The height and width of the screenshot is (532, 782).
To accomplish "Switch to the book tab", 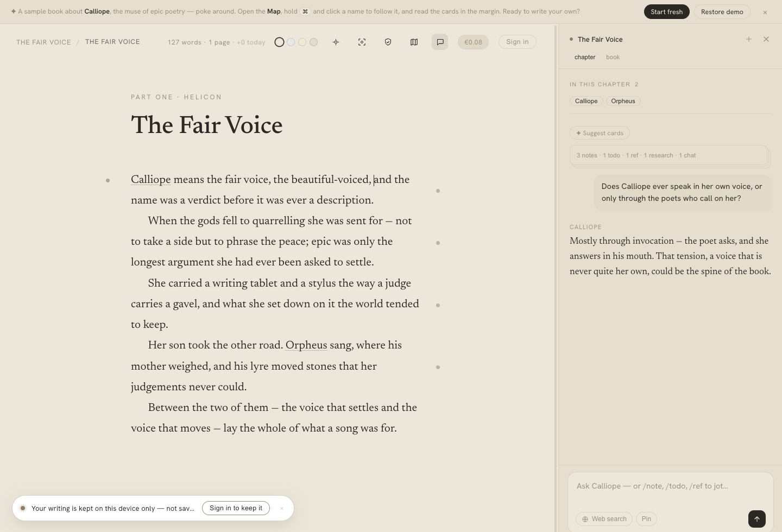I will tap(613, 57).
